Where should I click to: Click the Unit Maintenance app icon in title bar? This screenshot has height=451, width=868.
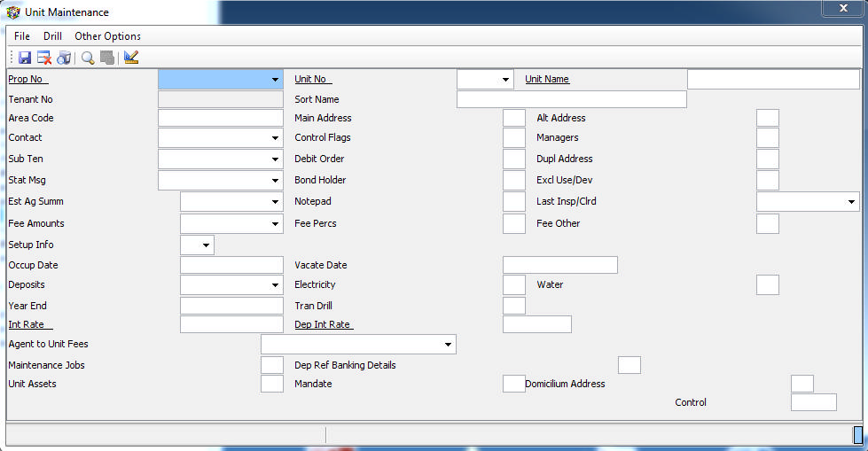[13, 12]
